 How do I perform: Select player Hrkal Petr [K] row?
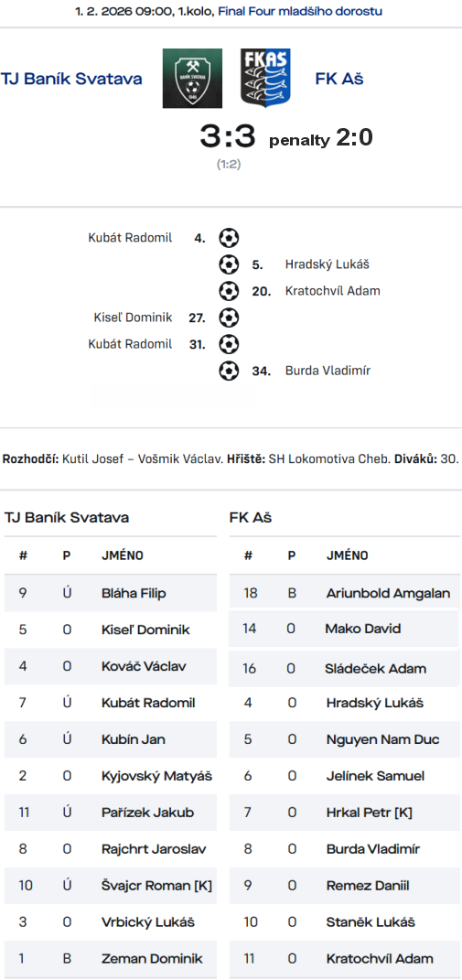click(345, 813)
